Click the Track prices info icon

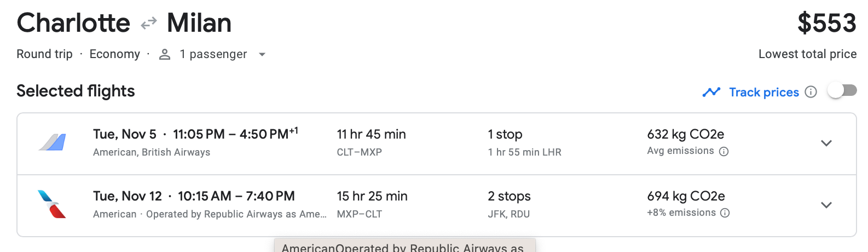811,92
